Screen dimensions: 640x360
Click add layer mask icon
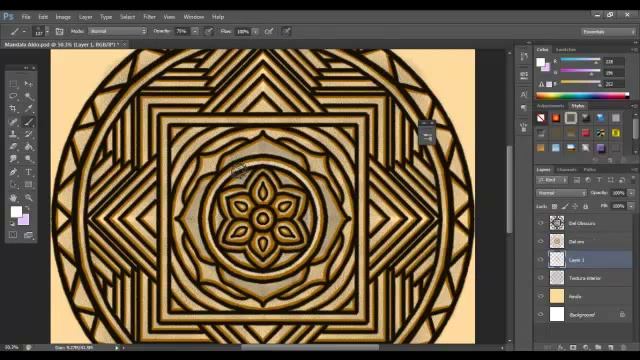click(573, 347)
